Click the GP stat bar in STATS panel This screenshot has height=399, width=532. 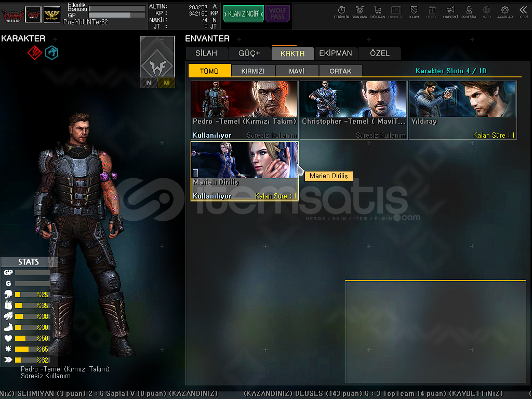[x=33, y=272]
